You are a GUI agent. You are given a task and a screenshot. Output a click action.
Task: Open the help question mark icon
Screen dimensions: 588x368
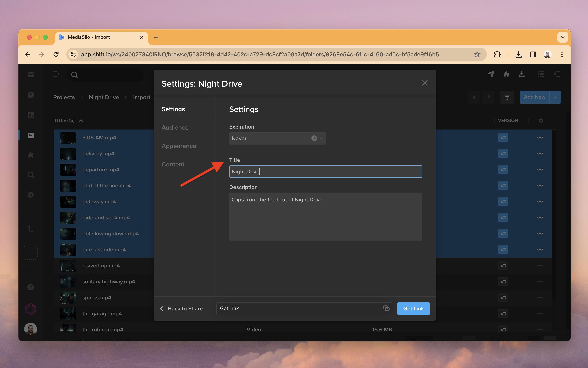coord(31,287)
